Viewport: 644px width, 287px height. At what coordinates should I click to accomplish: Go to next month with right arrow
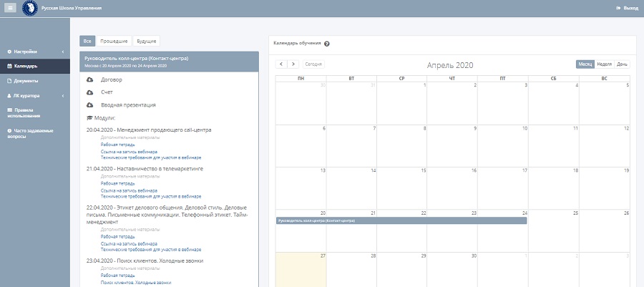(293, 64)
